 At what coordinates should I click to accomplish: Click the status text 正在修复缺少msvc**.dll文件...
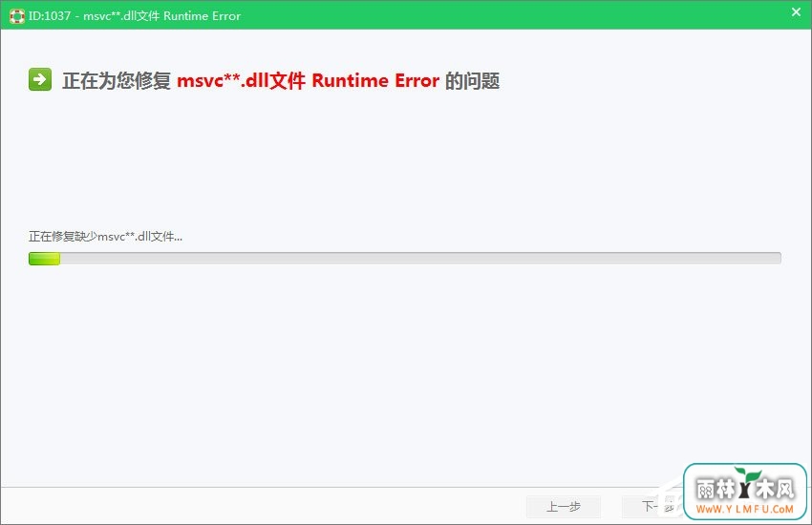[106, 237]
